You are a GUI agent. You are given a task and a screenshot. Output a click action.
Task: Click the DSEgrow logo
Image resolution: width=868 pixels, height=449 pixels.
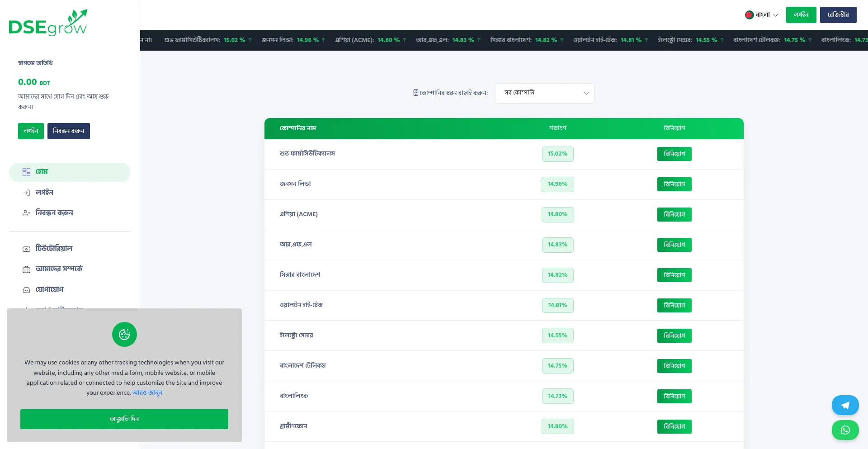[47, 22]
